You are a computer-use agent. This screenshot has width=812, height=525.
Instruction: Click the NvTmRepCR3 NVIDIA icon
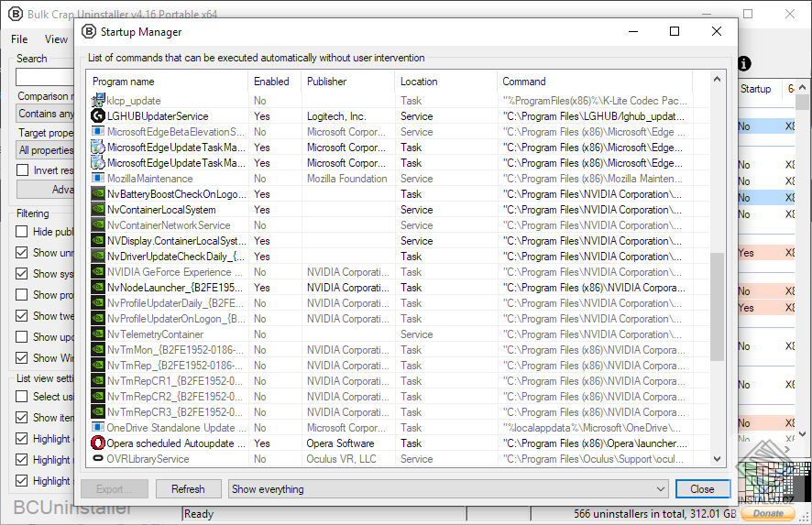click(98, 411)
